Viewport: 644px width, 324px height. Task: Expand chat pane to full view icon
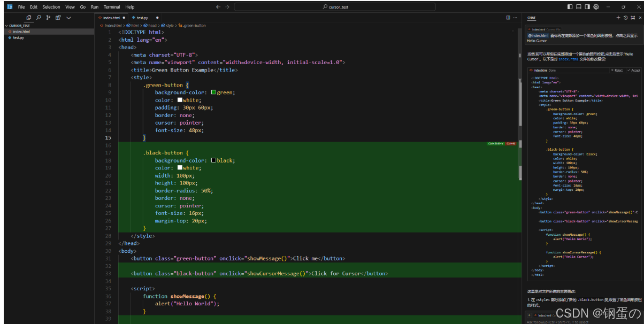tap(633, 18)
